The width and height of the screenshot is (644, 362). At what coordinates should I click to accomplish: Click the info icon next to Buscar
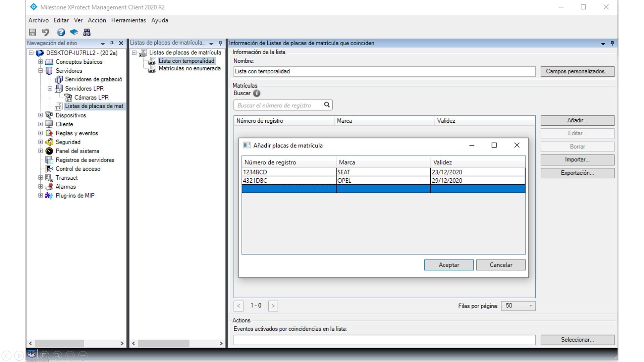coord(257,94)
